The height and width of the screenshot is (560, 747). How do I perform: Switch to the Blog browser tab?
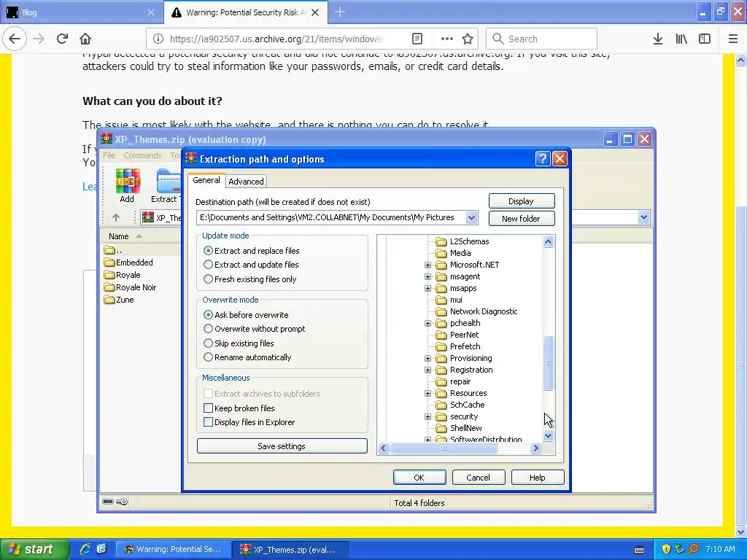click(81, 12)
